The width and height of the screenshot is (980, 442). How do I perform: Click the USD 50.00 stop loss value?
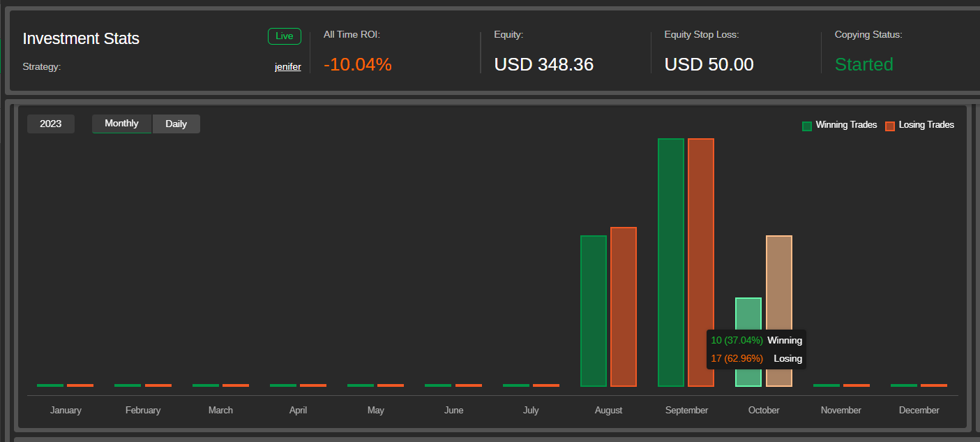click(x=709, y=65)
